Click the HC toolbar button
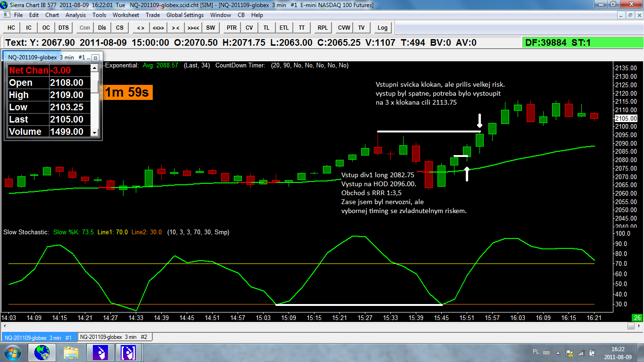The height and width of the screenshot is (362, 644). coord(11,28)
